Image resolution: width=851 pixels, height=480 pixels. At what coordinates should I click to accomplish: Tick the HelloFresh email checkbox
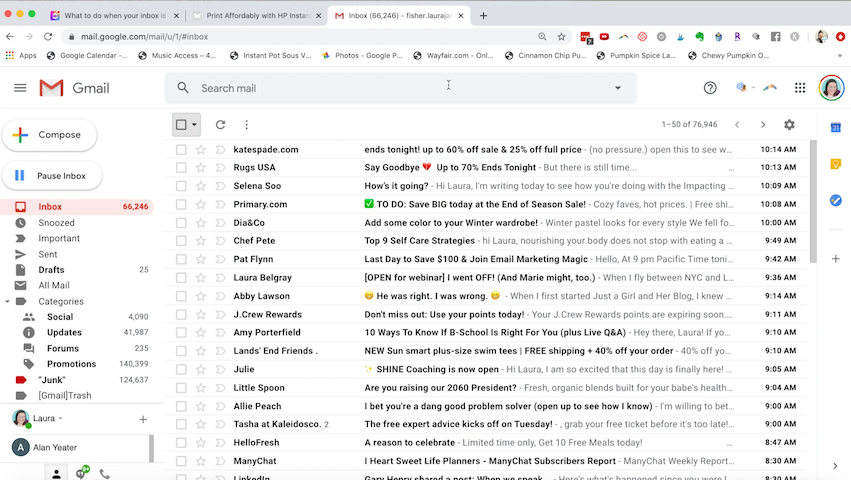click(181, 443)
